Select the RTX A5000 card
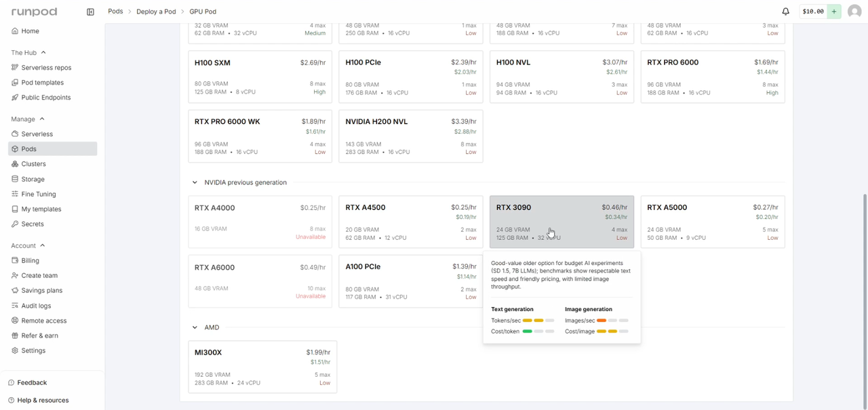 (713, 222)
